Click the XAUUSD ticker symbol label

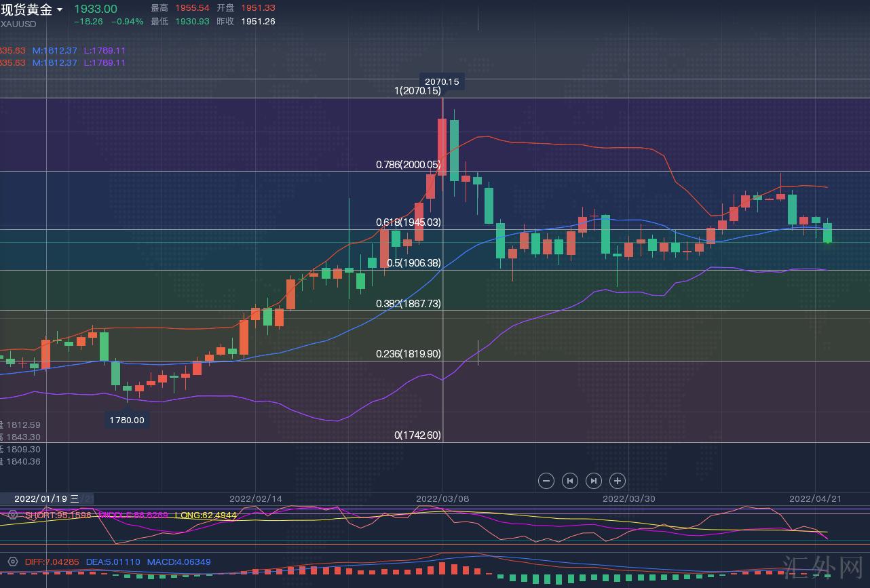click(x=18, y=24)
